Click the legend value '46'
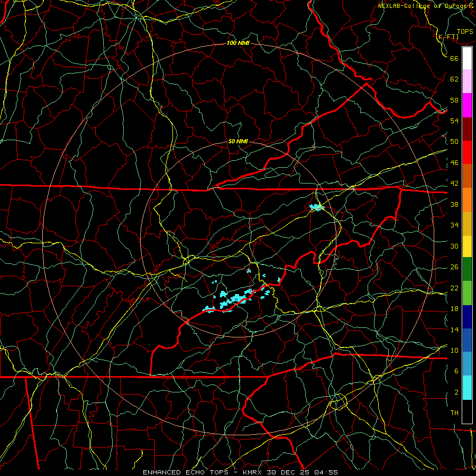Viewport: 476px width, 476px height. (454, 163)
